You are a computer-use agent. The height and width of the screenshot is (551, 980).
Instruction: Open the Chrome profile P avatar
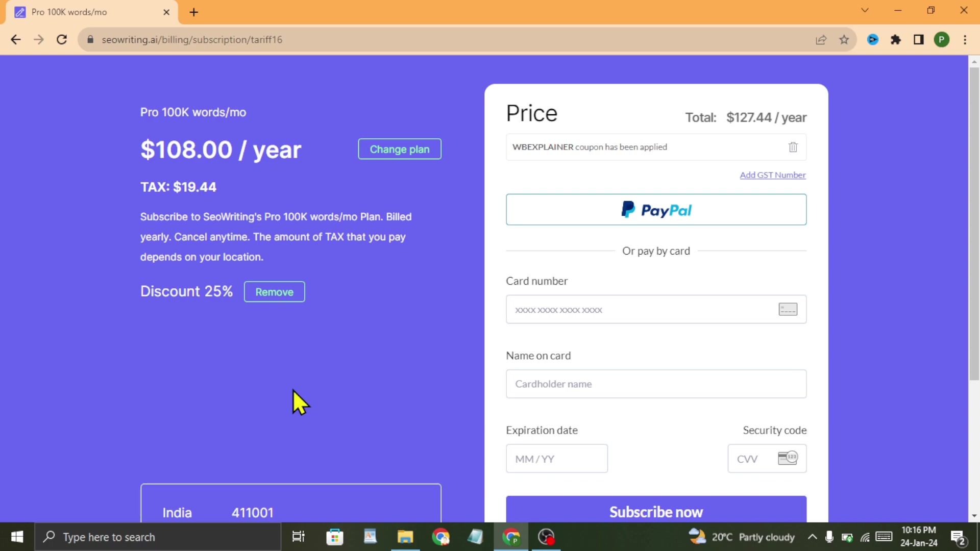942,40
